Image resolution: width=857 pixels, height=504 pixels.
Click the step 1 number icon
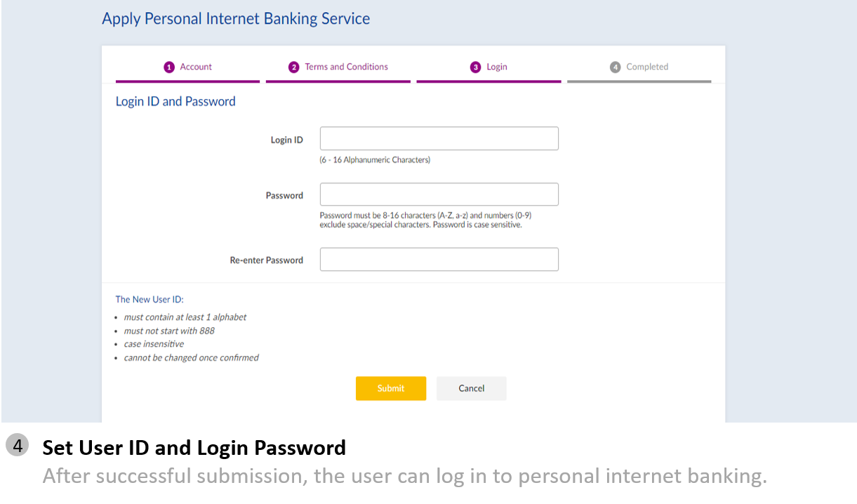(x=169, y=67)
